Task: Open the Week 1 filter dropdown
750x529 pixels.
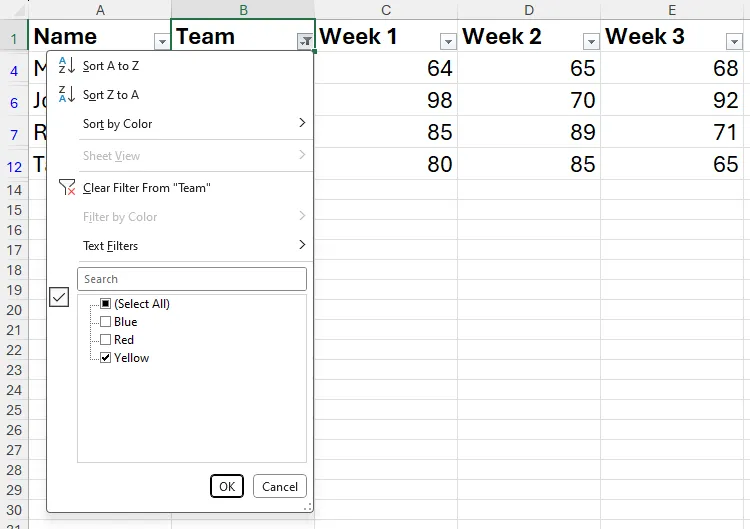Action: [448, 41]
